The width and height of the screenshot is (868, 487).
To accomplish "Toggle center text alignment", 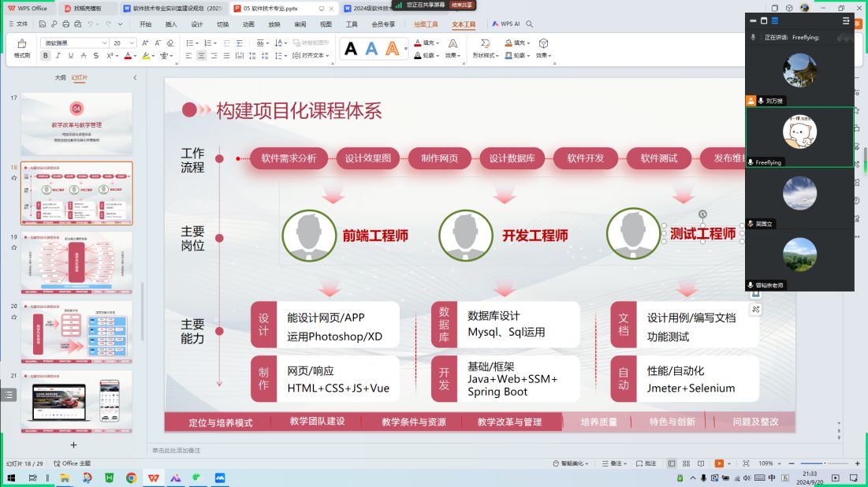I will [201, 55].
